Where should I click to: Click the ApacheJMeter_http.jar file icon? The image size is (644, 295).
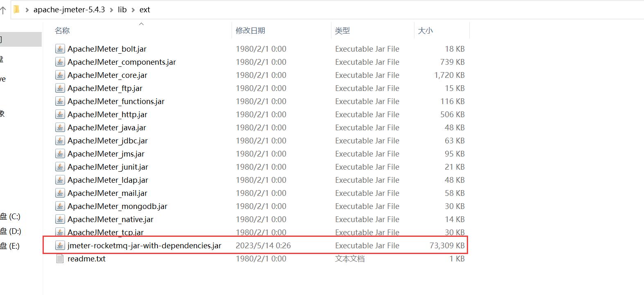(x=60, y=114)
